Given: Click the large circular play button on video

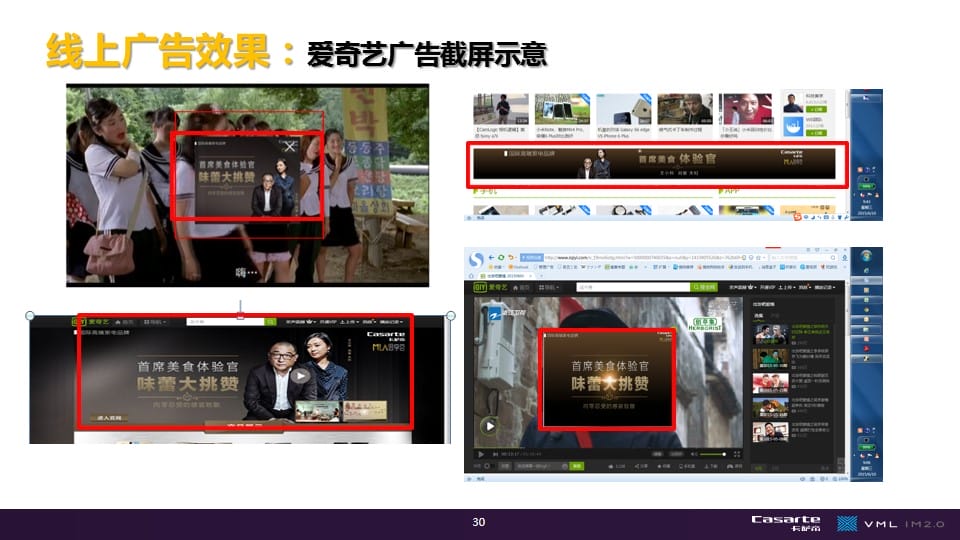Looking at the screenshot, I should (489, 426).
